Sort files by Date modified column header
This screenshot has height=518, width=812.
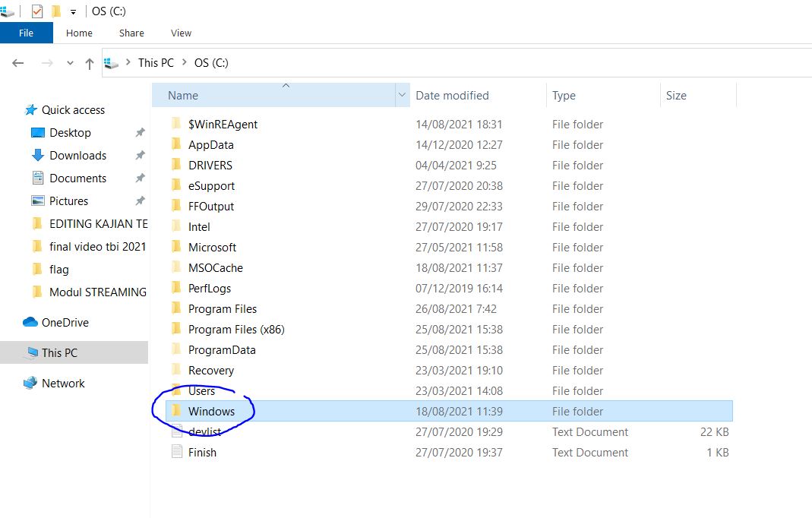tap(451, 95)
